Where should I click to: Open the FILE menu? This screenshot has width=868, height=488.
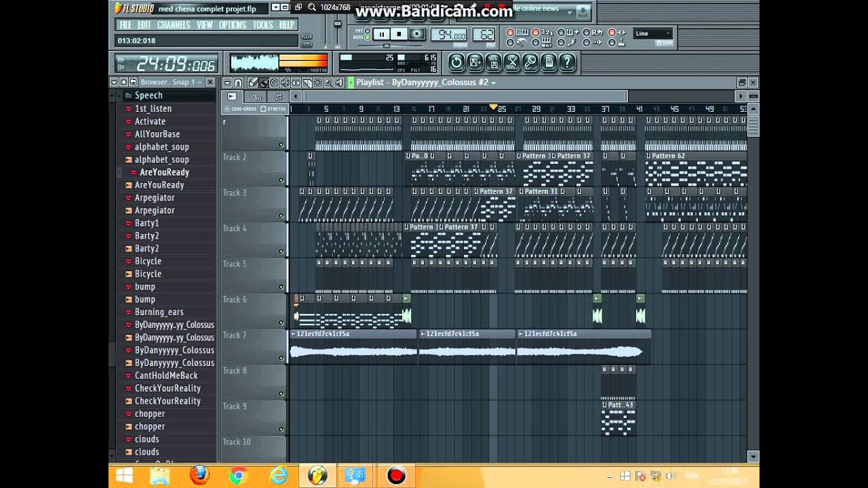125,25
